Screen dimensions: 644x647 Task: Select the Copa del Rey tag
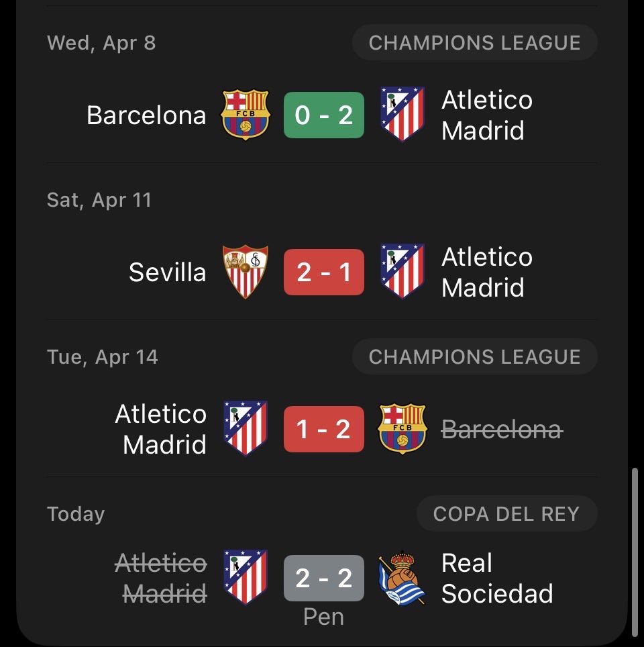[506, 513]
